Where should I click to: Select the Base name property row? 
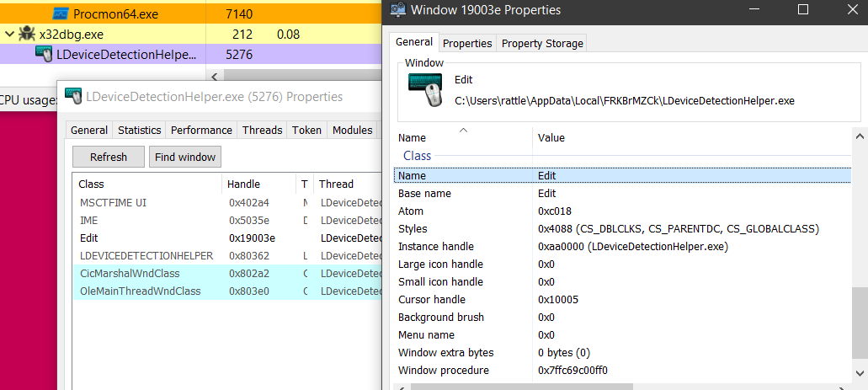coord(622,194)
